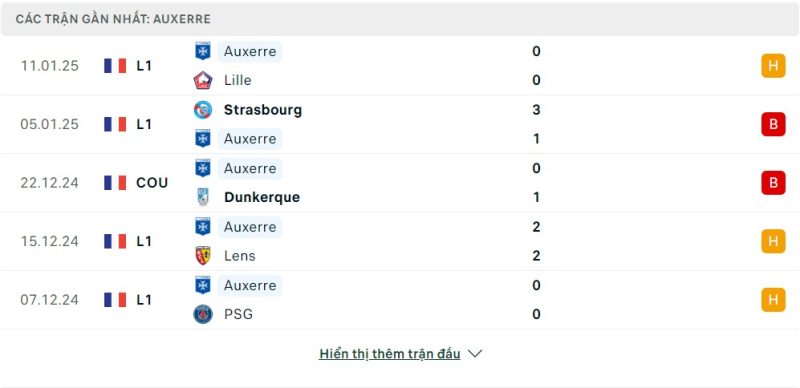This screenshot has width=800, height=388.
Task: Click the Lens club crest icon
Action: click(203, 256)
